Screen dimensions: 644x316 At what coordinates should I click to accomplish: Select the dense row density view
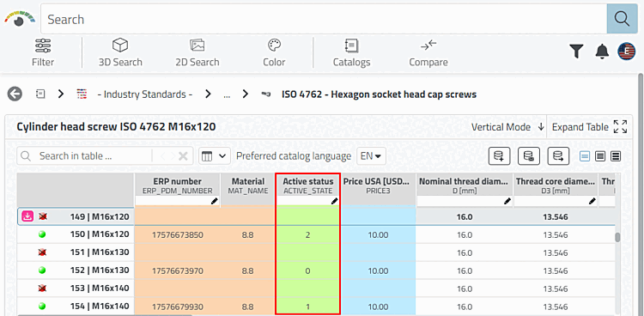(x=616, y=156)
